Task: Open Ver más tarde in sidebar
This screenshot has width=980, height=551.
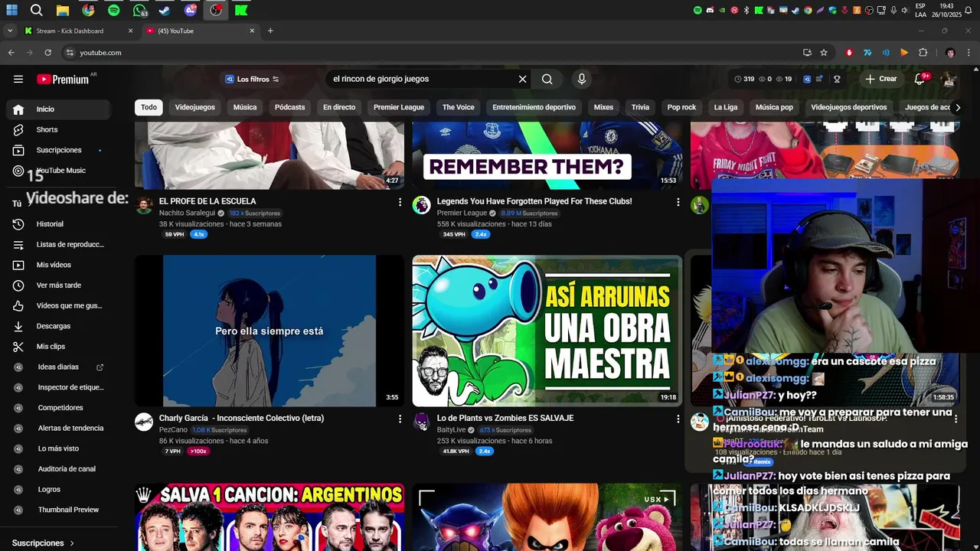Action: click(60, 285)
